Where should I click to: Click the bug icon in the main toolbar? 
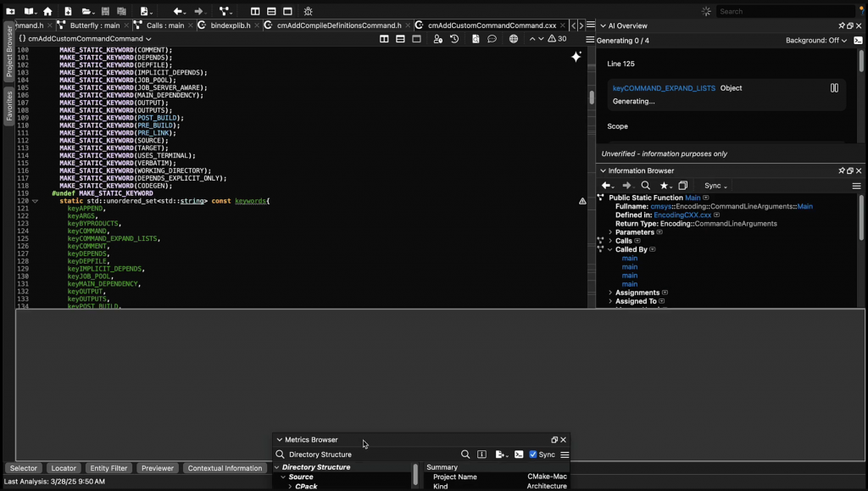(x=309, y=11)
